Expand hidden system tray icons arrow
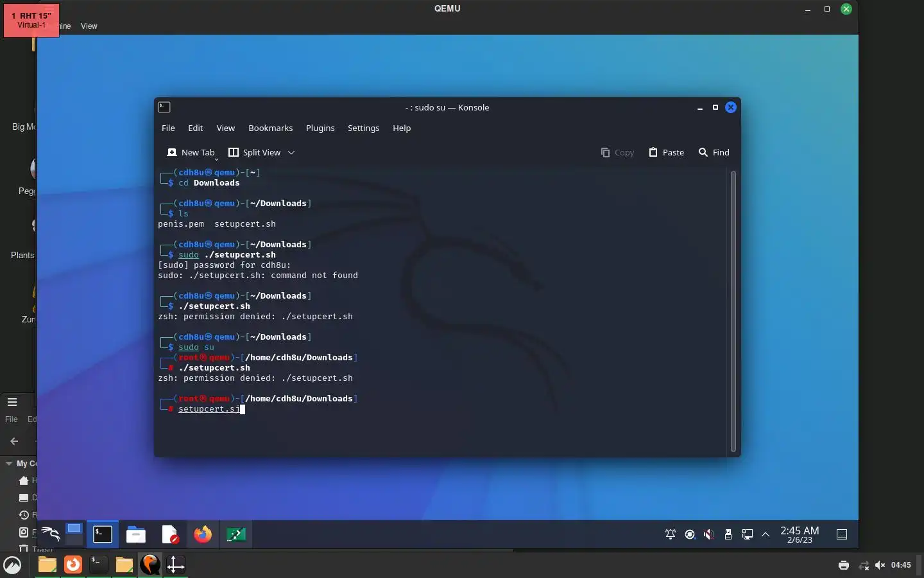Viewport: 924px width, 578px height. 766,534
